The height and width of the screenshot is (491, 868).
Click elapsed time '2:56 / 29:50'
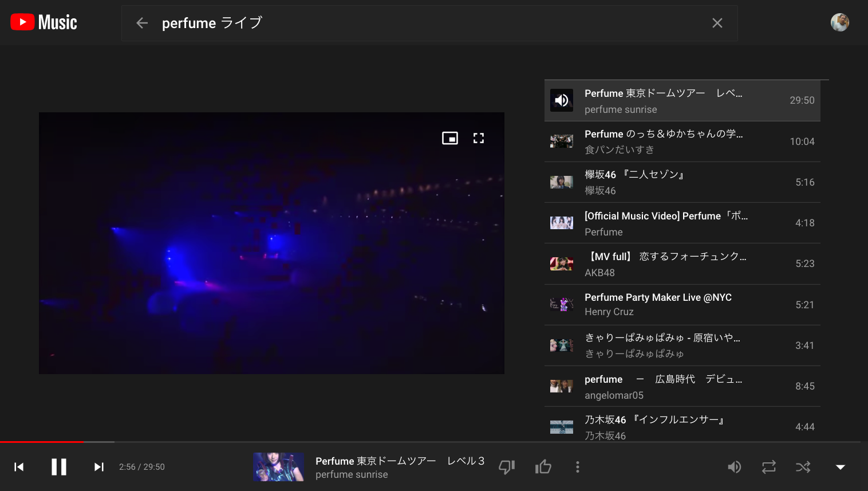142,467
